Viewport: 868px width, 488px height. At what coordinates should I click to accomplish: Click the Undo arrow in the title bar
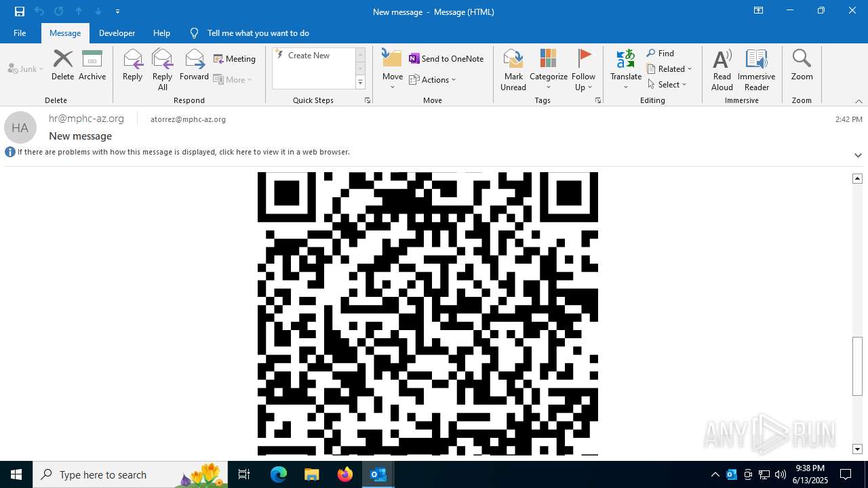[x=39, y=12]
